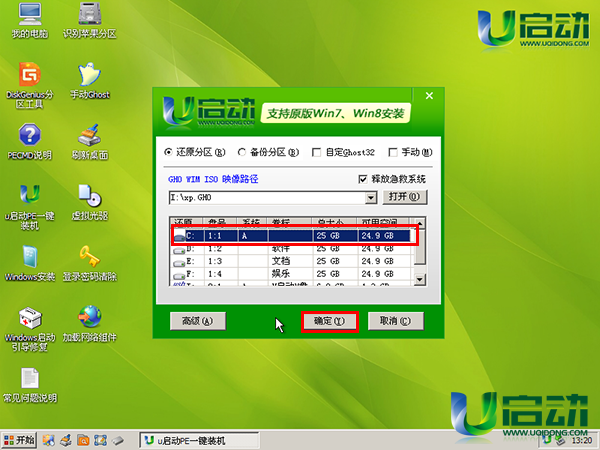Image resolution: width=600 pixels, height=450 pixels.
Task: Click the 总大小 column header
Action: tap(335, 223)
